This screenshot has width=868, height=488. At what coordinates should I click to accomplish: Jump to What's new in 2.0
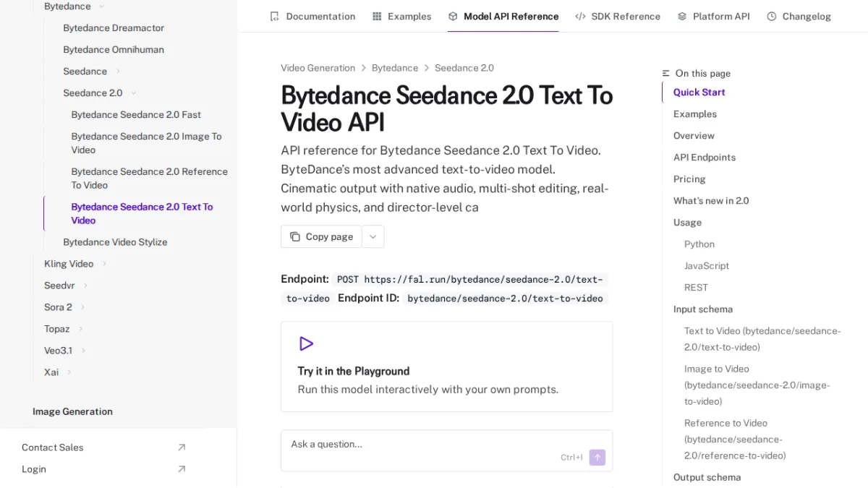pyautogui.click(x=711, y=201)
